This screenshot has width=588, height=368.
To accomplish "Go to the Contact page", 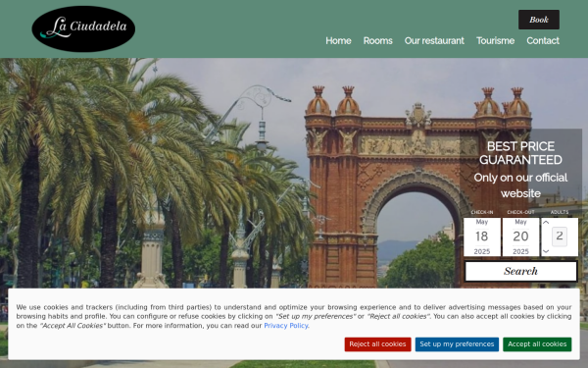I will [543, 40].
